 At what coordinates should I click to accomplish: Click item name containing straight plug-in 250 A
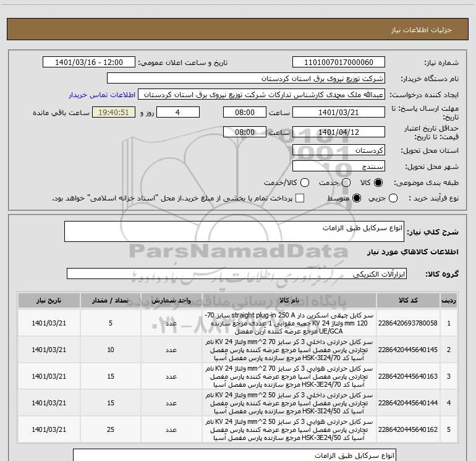(289, 323)
